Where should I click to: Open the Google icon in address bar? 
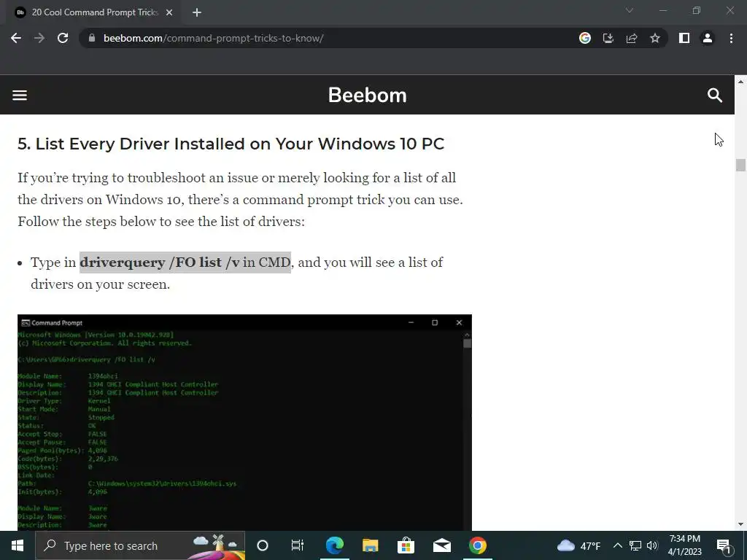tap(584, 38)
